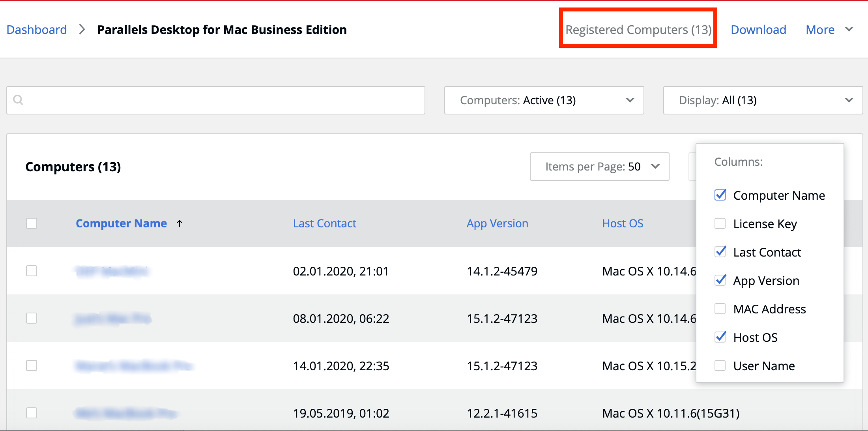Image resolution: width=868 pixels, height=431 pixels.
Task: Click the breadcrumb chevron after Dashboard
Action: 82,30
